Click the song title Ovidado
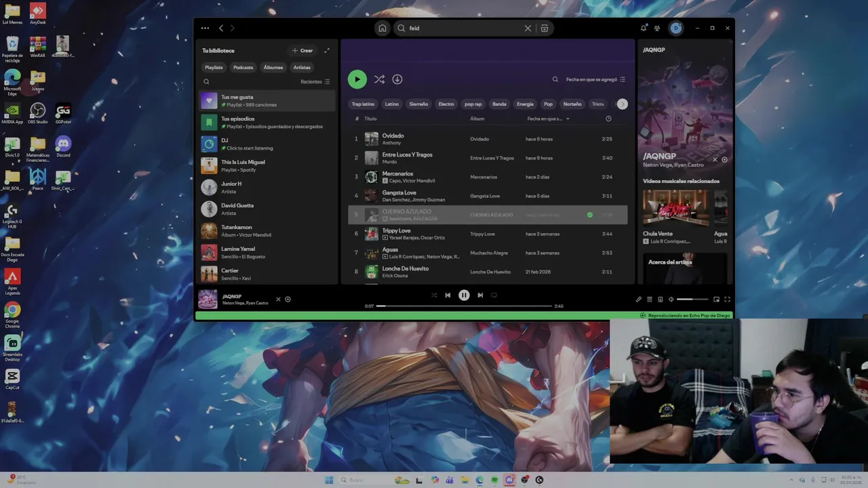 click(x=393, y=136)
